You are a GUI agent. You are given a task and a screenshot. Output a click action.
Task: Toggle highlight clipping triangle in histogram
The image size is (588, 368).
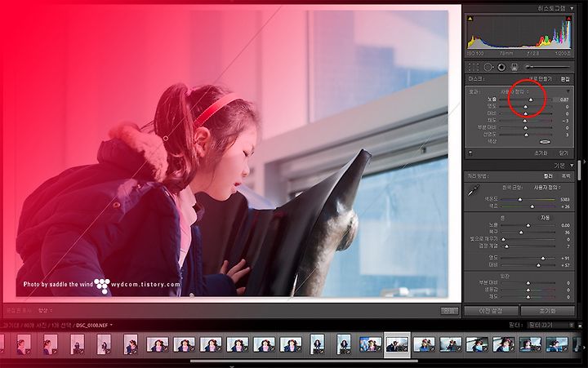(568, 19)
